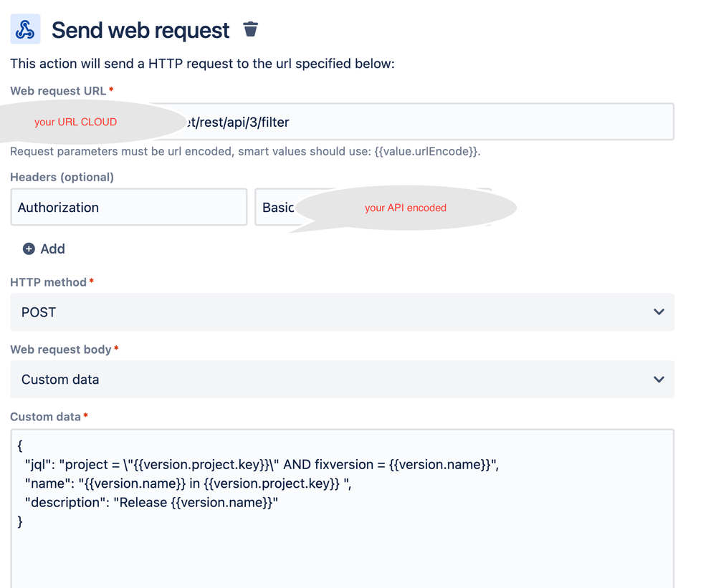This screenshot has height=588, width=716.
Task: Click the /rest/api/3/filter URL text
Action: 239,122
